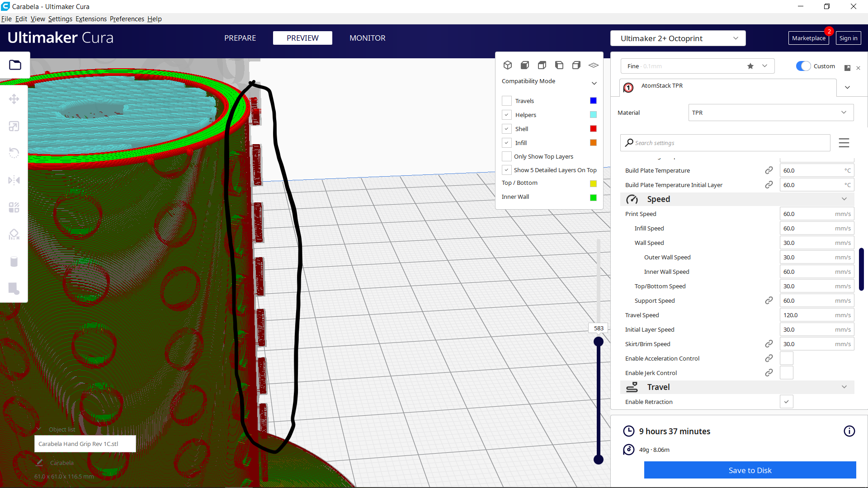
Task: Float the print settings panel
Action: pyautogui.click(x=848, y=68)
